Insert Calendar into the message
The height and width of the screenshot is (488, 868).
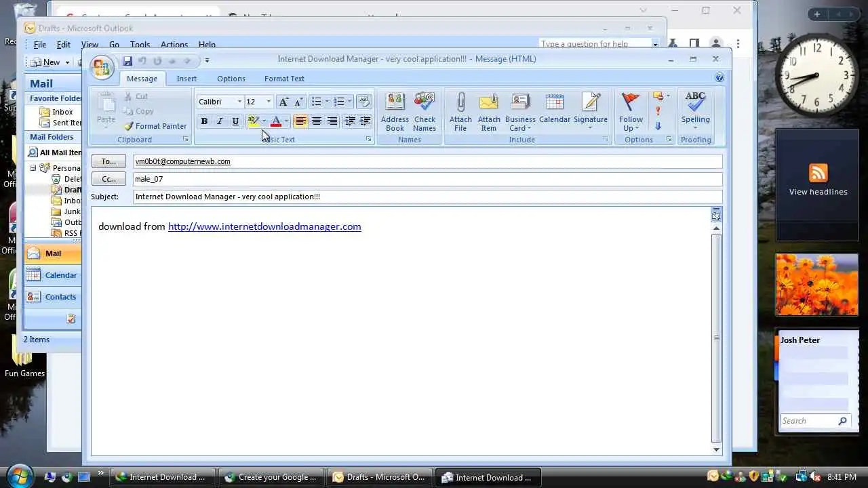pyautogui.click(x=555, y=108)
